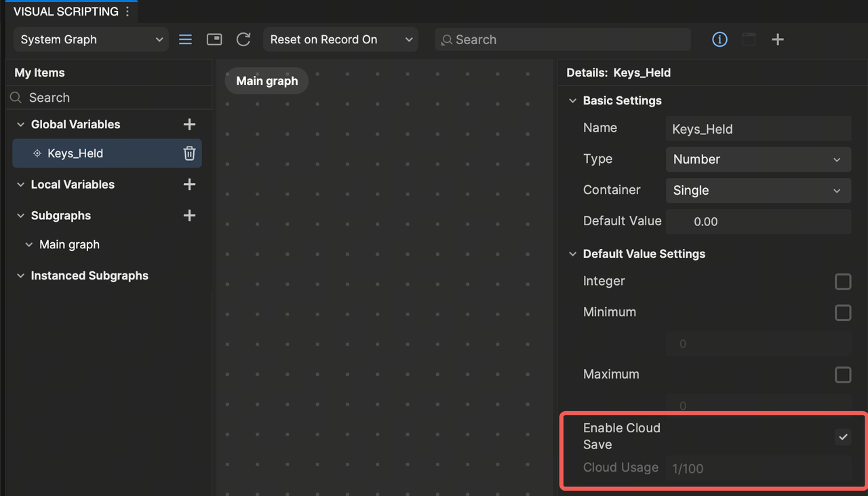Click the Keys_Held variable diamond icon
This screenshot has height=496, width=868.
[x=37, y=153]
